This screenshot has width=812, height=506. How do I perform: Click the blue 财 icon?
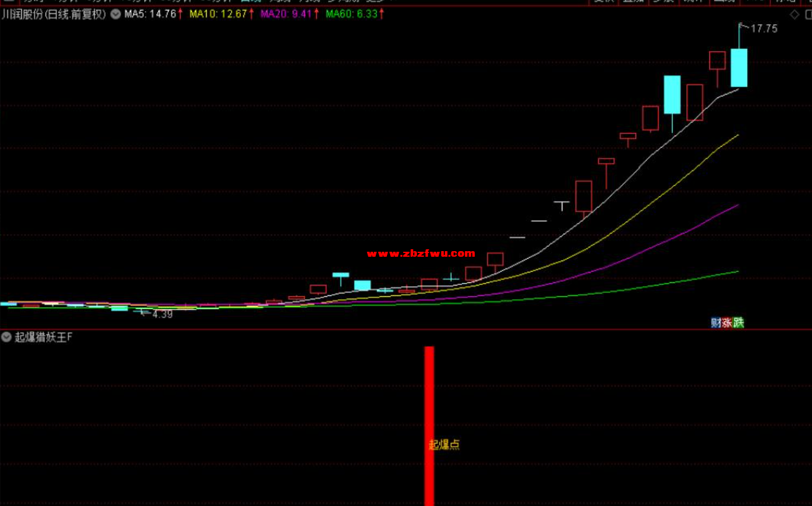pyautogui.click(x=716, y=323)
